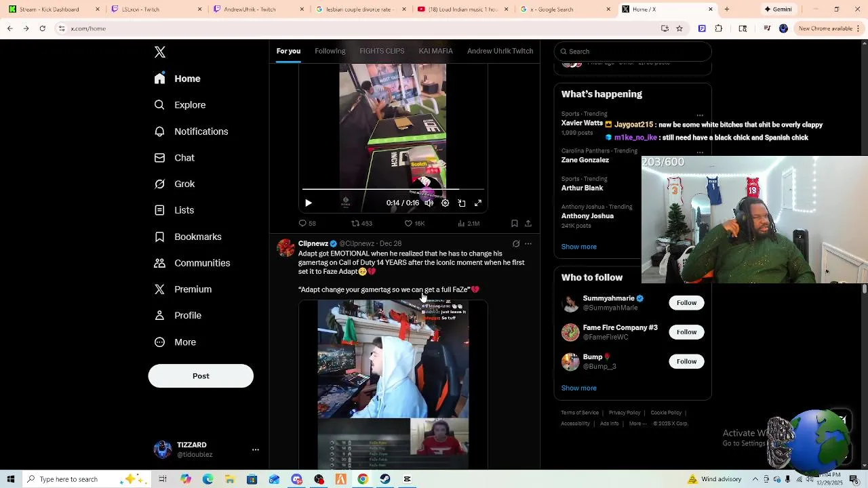Follow Summyahmarie
868x488 pixels.
tap(686, 303)
